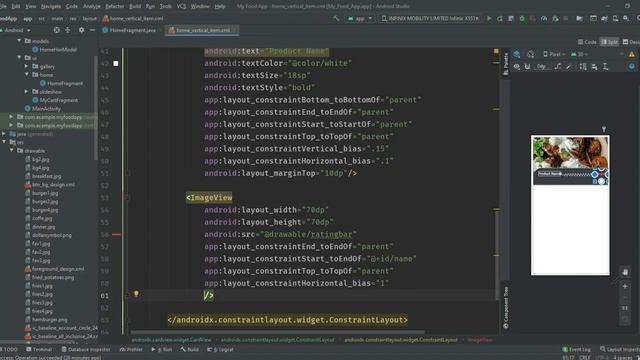Select HomeHorModel in project tree
Image resolution: width=640 pixels, height=360 pixels.
54,49
